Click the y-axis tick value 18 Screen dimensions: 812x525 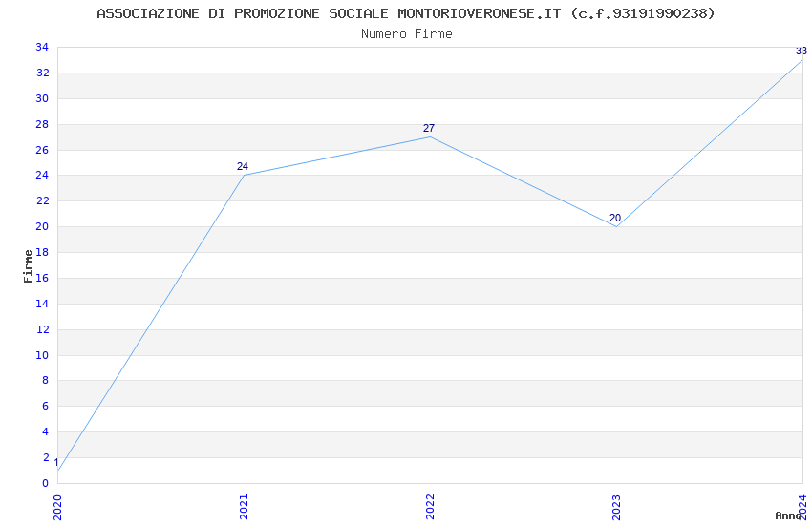tap(42, 252)
